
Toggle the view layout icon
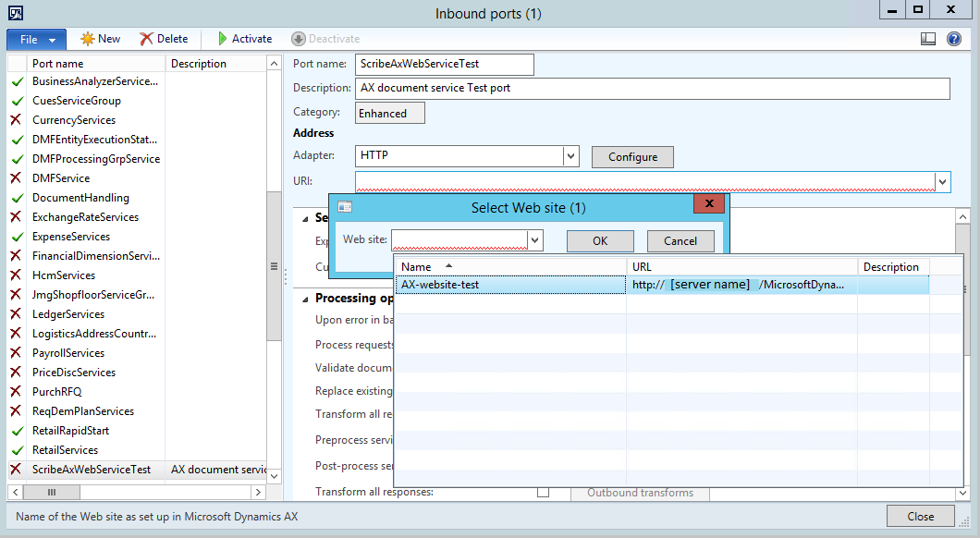(928, 39)
